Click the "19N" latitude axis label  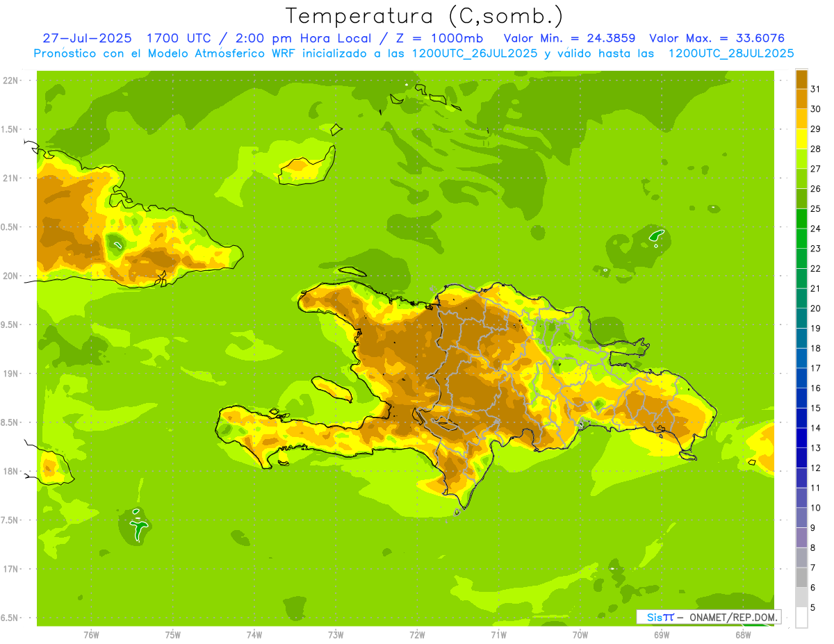(10, 374)
